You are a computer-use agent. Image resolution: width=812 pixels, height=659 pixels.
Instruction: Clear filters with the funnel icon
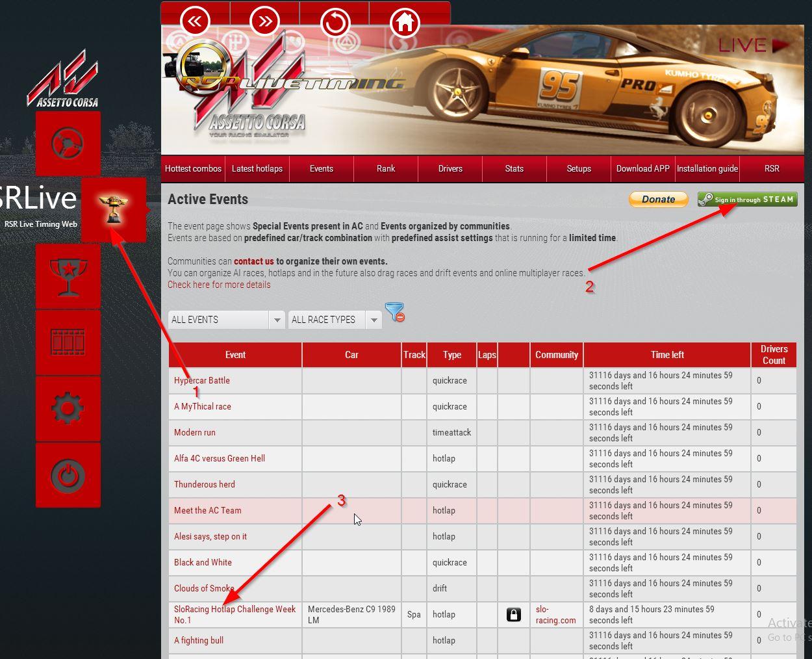[395, 312]
